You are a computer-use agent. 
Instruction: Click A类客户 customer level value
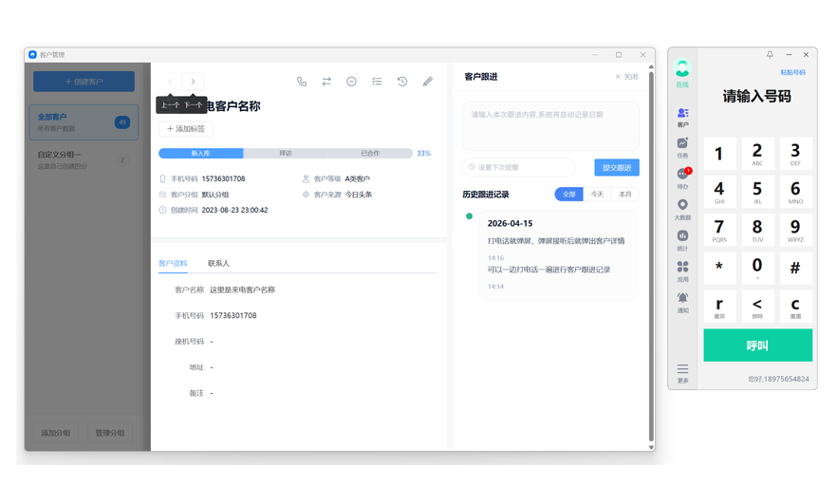point(358,178)
